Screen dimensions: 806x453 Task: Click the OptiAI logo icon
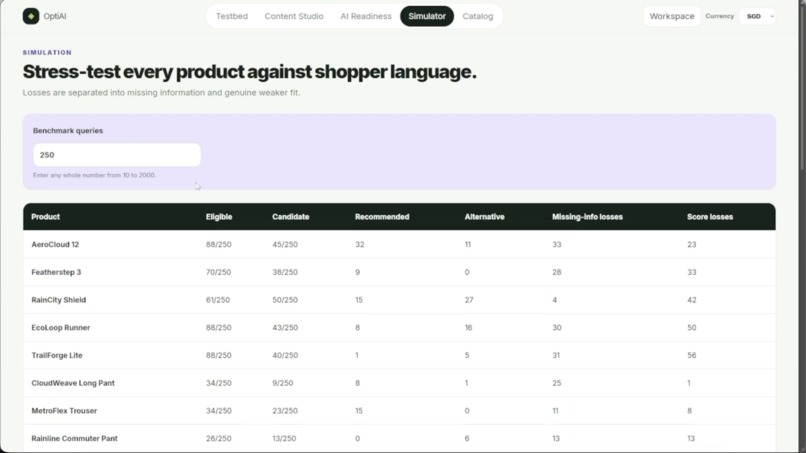pyautogui.click(x=31, y=16)
